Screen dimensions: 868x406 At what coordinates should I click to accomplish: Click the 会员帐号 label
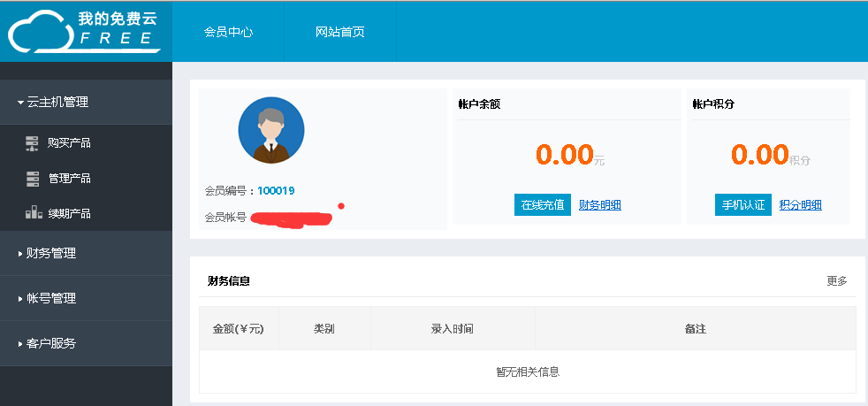pos(226,217)
